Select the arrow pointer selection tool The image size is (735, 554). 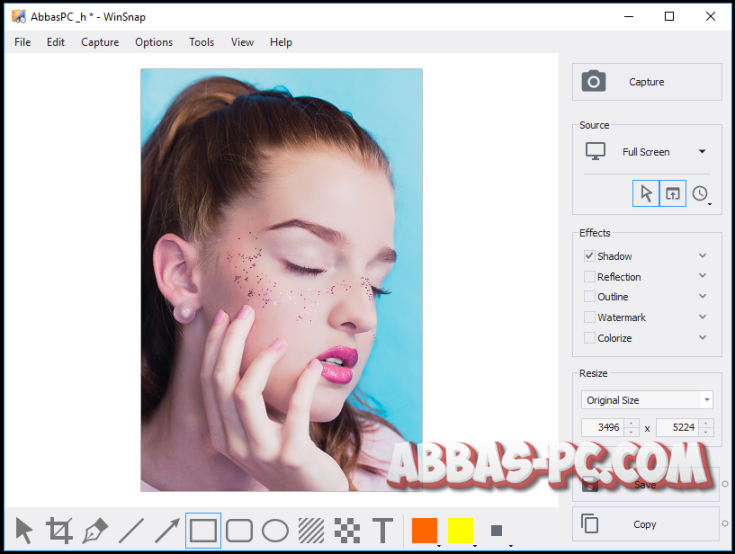[x=24, y=530]
